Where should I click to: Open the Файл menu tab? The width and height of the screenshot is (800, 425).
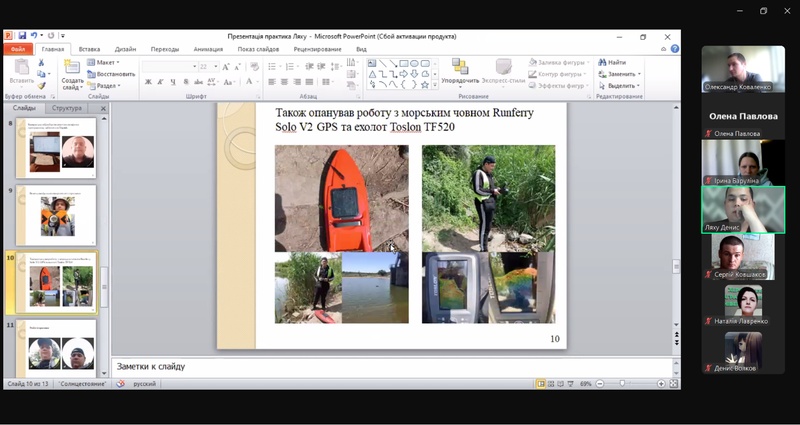18,49
